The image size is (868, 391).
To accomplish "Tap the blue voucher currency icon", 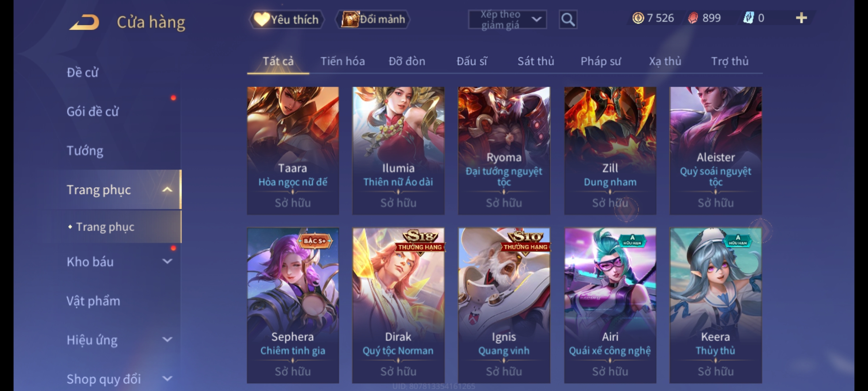I will click(748, 18).
